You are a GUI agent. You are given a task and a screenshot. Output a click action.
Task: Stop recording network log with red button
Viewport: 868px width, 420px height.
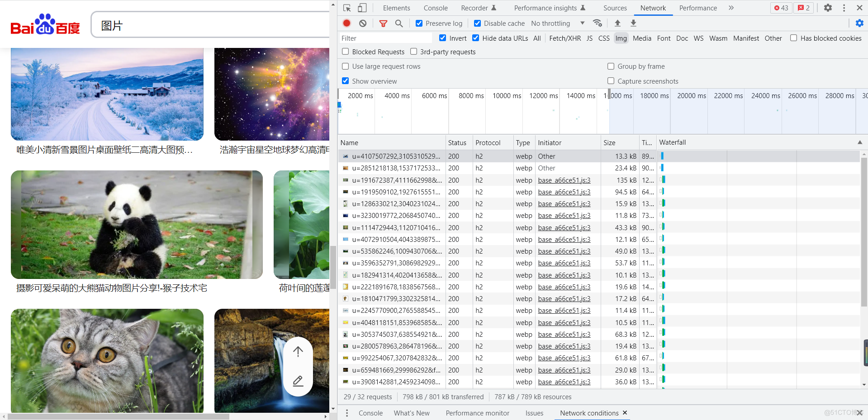point(347,23)
